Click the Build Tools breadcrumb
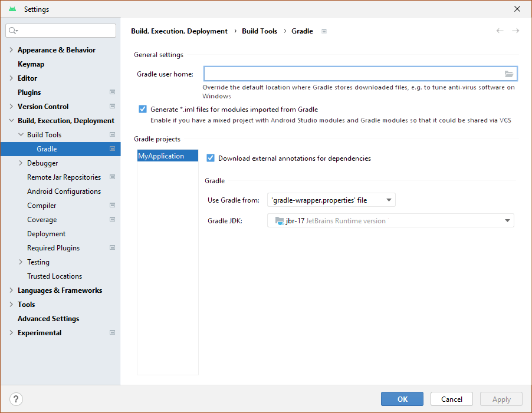This screenshot has width=532, height=413. pyautogui.click(x=260, y=31)
